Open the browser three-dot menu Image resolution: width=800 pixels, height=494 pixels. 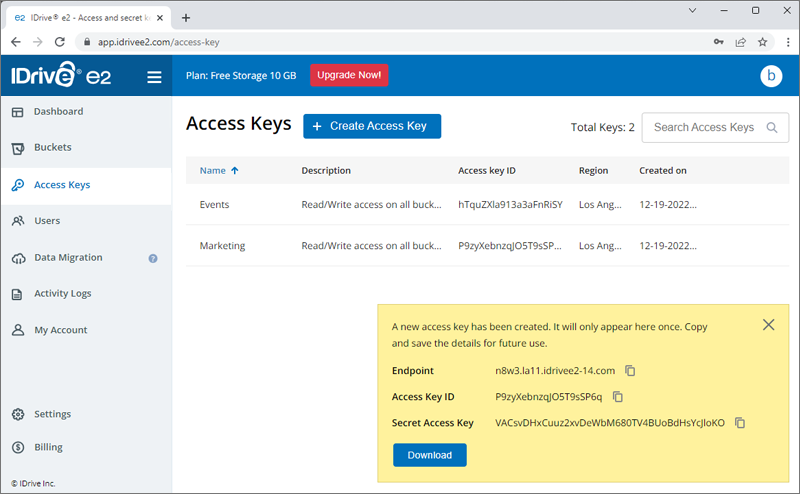point(788,42)
